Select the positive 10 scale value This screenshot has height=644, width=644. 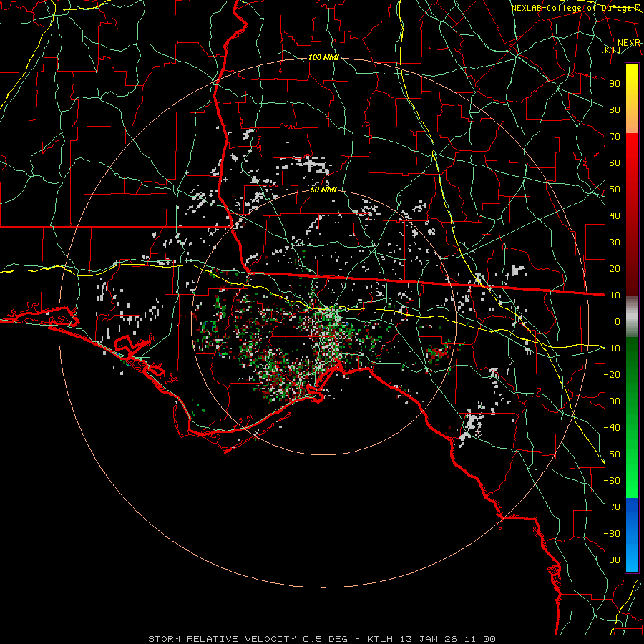[615, 296]
